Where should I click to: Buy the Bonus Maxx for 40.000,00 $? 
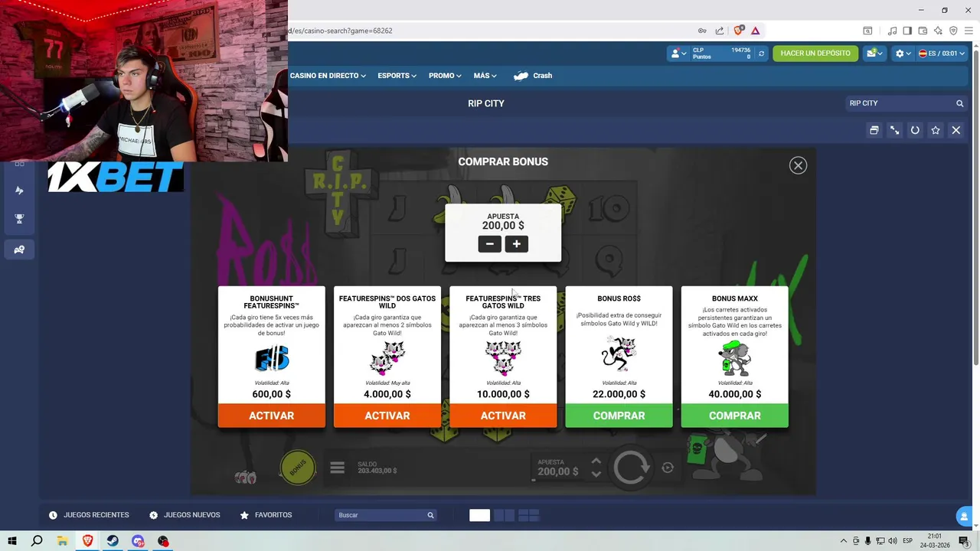coord(735,416)
